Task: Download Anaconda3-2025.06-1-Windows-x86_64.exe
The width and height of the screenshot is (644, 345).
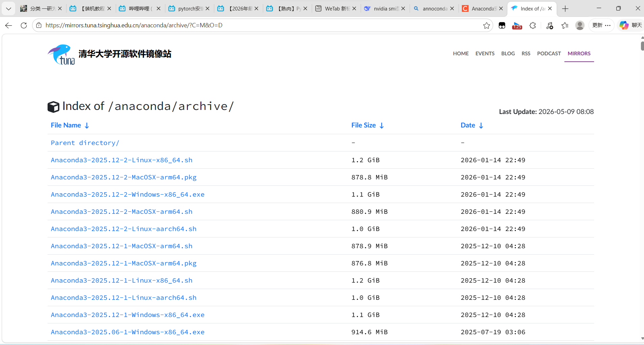Action: [128, 332]
